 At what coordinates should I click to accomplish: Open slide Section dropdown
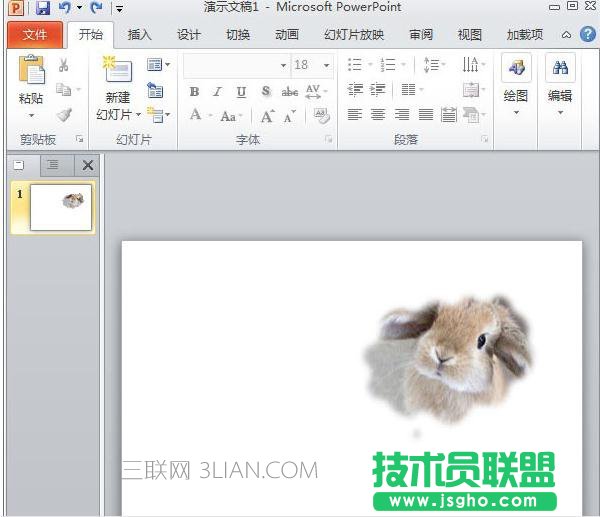(158, 114)
